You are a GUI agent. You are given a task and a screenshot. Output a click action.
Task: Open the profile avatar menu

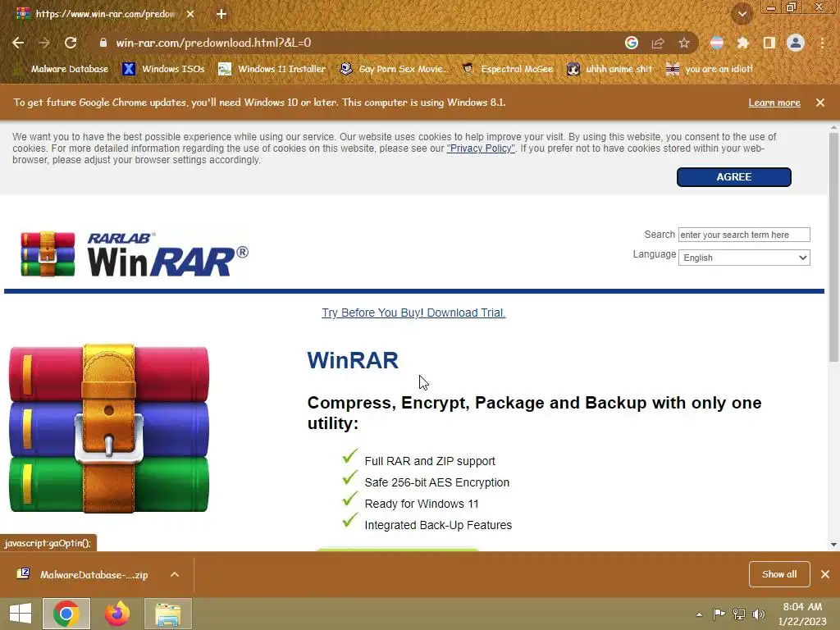click(796, 43)
